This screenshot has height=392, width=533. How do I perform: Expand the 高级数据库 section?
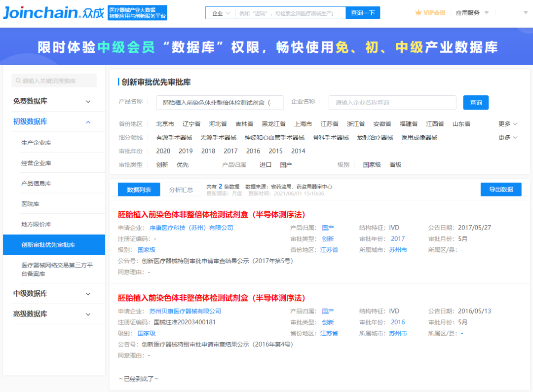tap(88, 314)
